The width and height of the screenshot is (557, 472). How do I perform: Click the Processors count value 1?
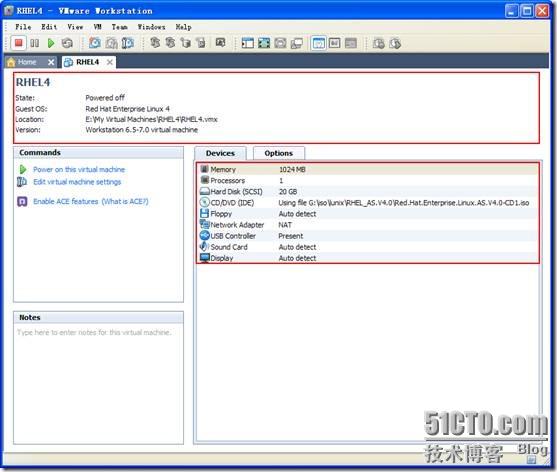(x=281, y=180)
